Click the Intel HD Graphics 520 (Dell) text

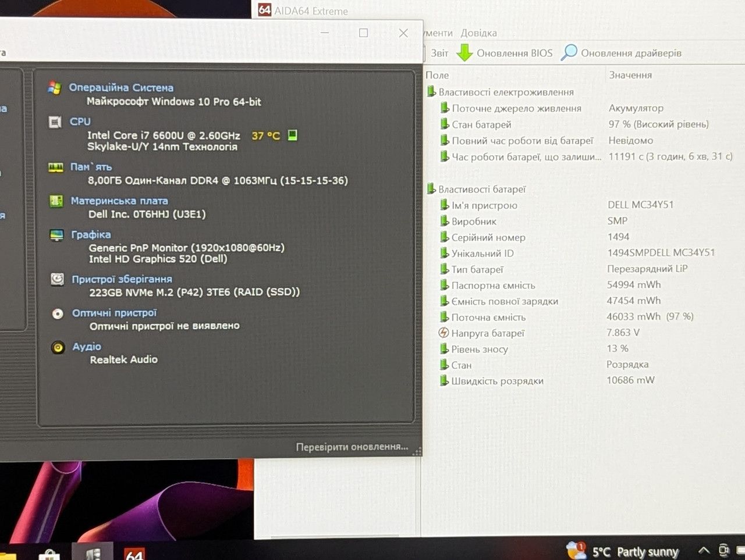158,259
